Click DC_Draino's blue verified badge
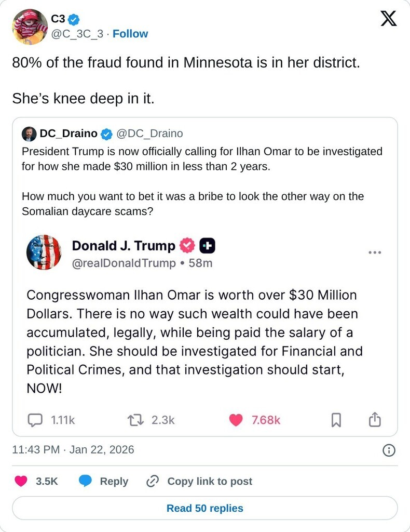The width and height of the screenshot is (410, 532). point(106,134)
